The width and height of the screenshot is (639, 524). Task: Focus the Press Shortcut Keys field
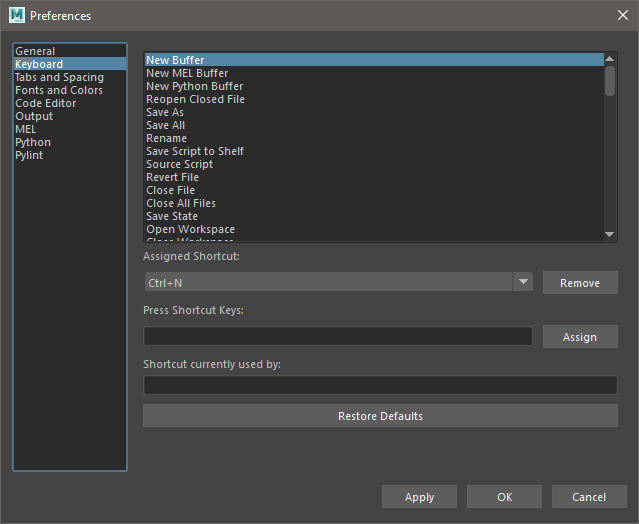(338, 337)
